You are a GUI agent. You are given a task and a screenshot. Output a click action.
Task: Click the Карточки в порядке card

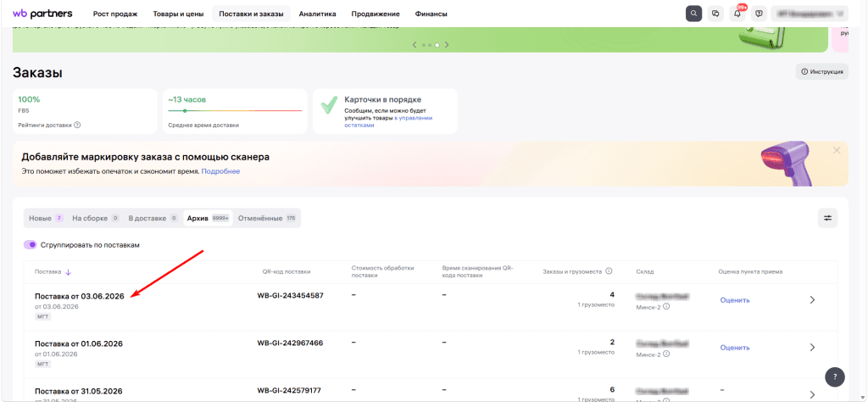[386, 111]
